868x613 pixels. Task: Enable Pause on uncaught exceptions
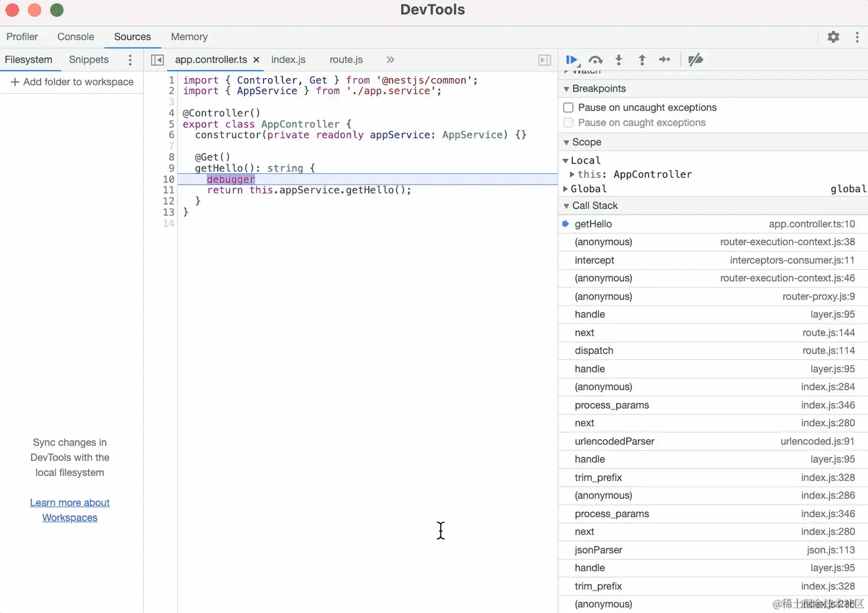[568, 107]
